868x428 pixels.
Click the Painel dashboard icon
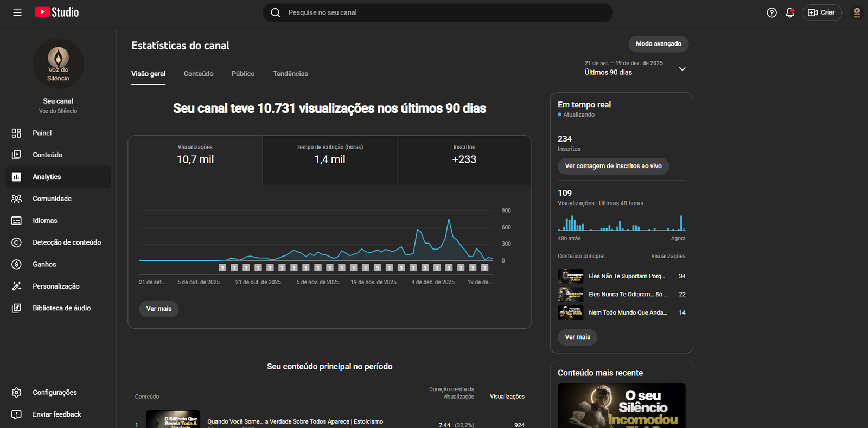point(17,133)
